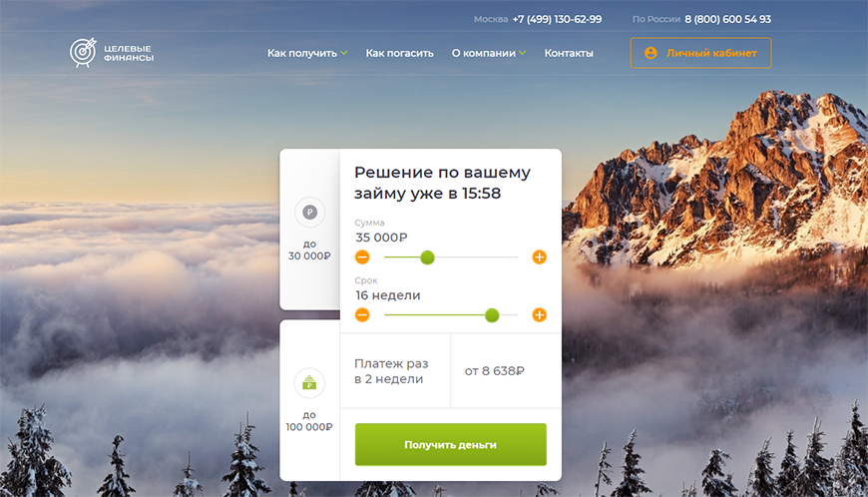Viewport: 868px width, 497px height.
Task: Open the Личный кабинет button
Action: (700, 53)
